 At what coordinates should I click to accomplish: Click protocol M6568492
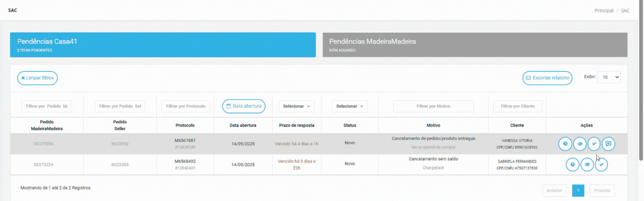pos(185,161)
